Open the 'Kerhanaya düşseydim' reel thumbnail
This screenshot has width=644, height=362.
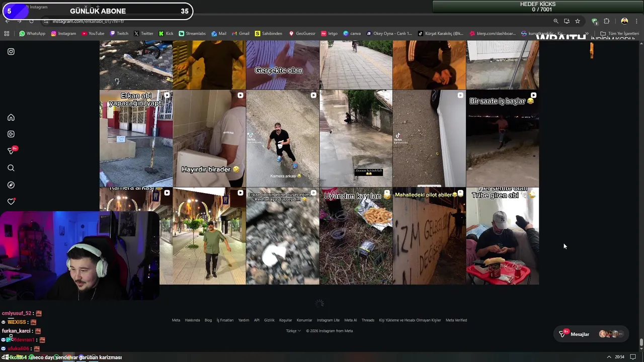click(283, 236)
